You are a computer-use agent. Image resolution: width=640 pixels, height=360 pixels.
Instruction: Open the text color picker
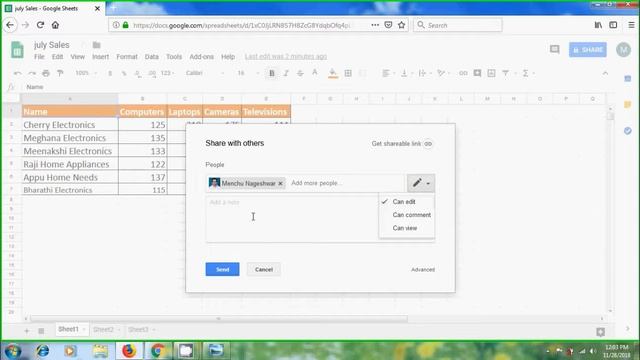(x=315, y=73)
